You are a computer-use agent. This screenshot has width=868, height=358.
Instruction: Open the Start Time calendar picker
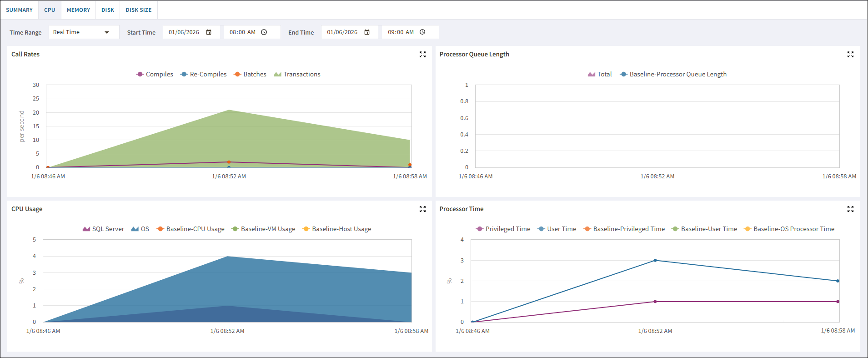coord(209,32)
